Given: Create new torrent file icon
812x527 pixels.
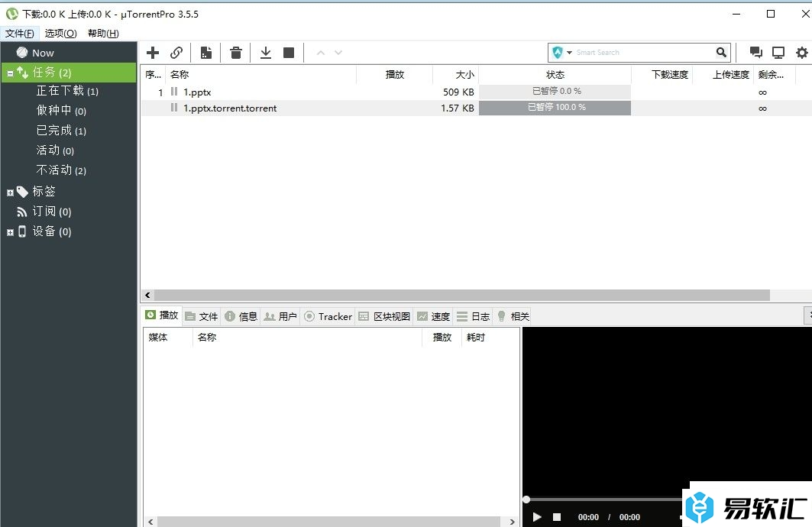Looking at the screenshot, I should tap(206, 52).
